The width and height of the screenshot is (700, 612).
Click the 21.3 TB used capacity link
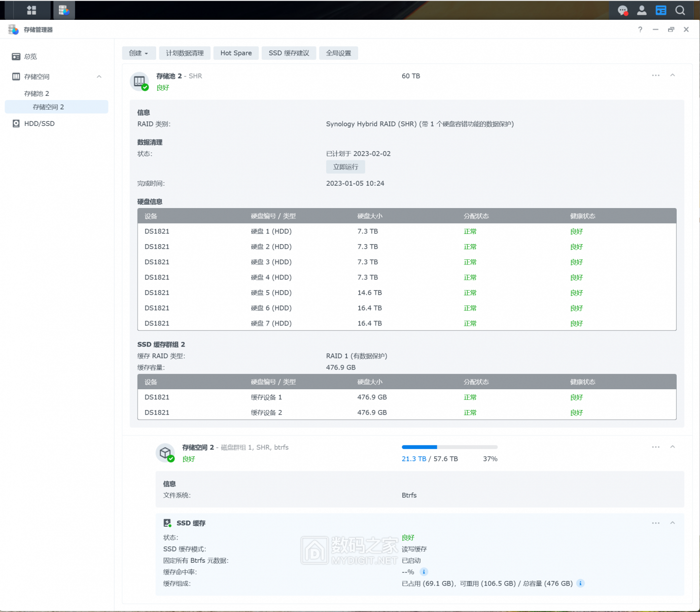pos(414,459)
